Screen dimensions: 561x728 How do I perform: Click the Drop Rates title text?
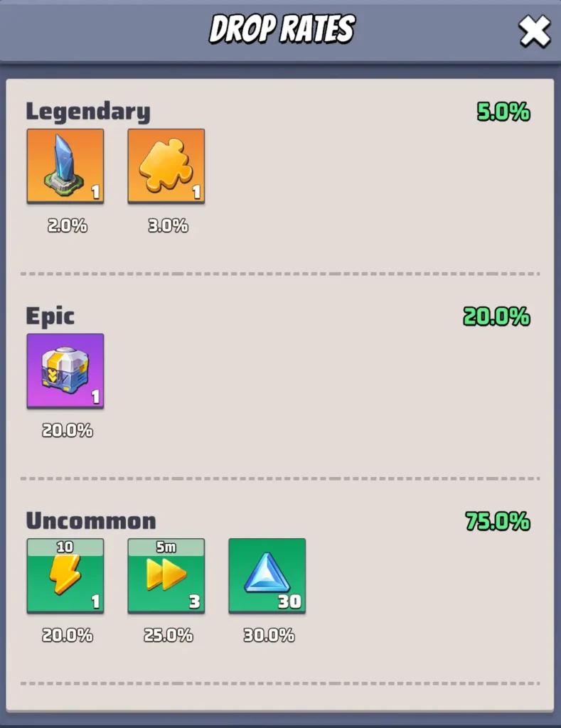[x=282, y=28]
